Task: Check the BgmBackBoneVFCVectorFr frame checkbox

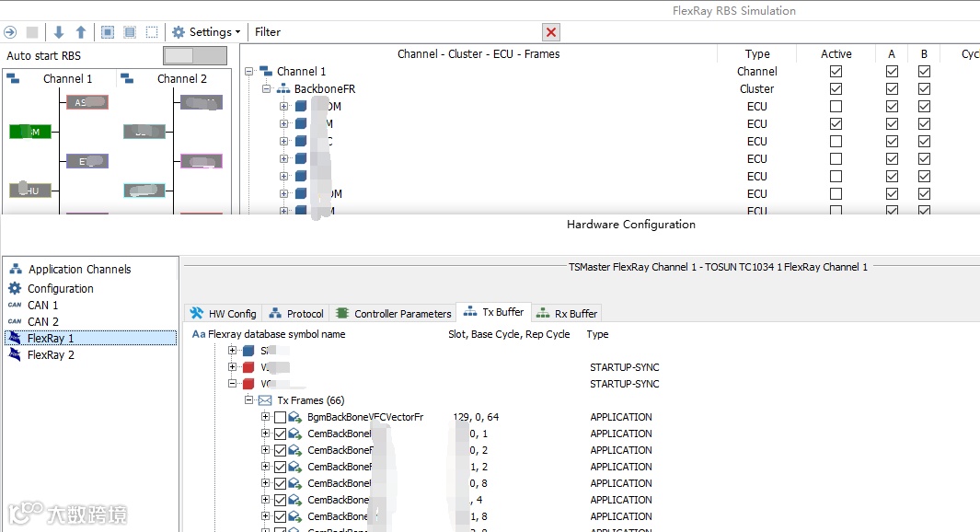Action: (x=280, y=417)
